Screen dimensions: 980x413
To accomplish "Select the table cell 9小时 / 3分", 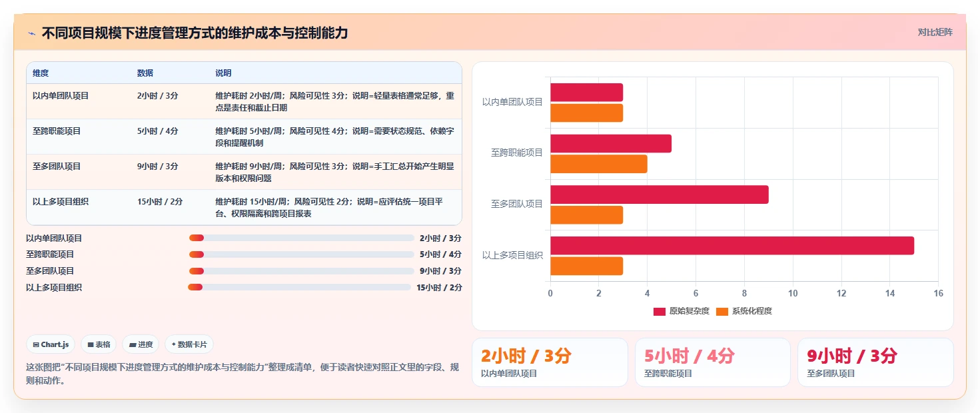I will point(158,167).
